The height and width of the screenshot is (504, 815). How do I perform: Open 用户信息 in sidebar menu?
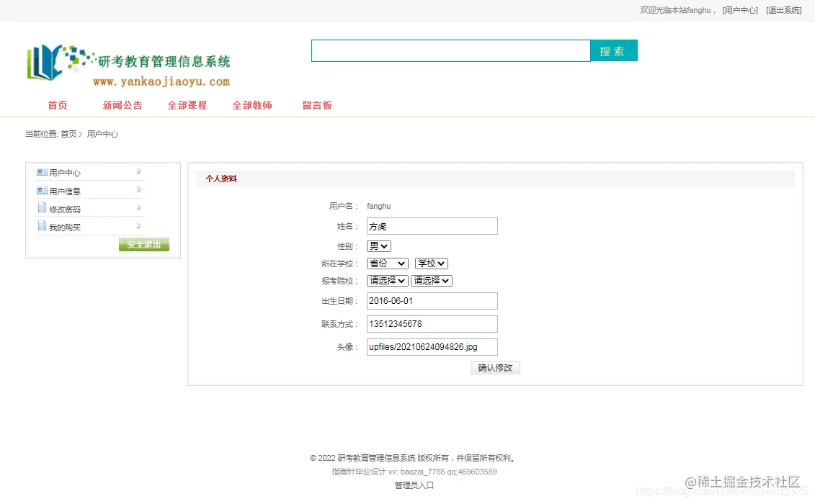65,192
